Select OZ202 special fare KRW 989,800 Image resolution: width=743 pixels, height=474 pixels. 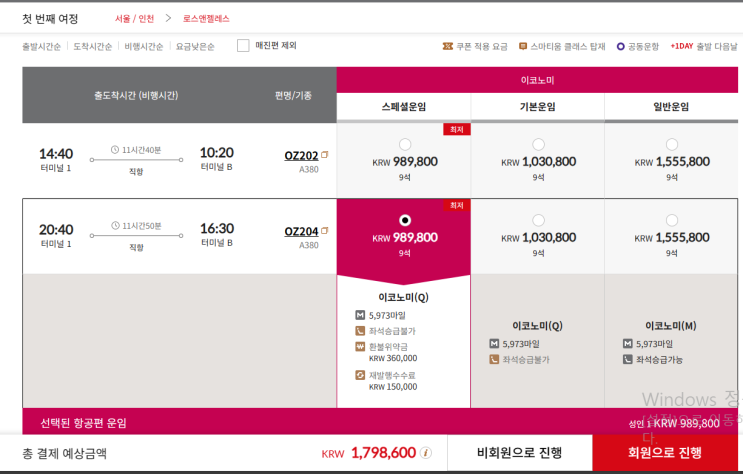(x=405, y=144)
